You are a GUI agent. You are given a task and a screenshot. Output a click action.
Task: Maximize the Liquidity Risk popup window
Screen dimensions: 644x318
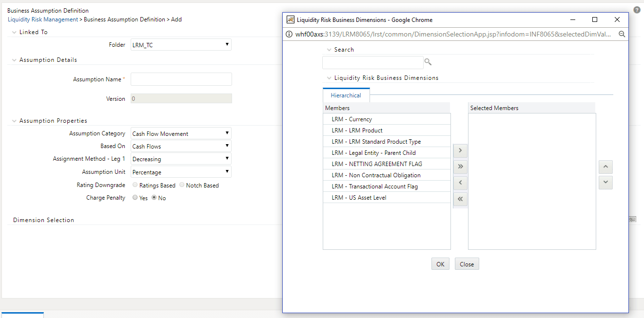coord(595,19)
